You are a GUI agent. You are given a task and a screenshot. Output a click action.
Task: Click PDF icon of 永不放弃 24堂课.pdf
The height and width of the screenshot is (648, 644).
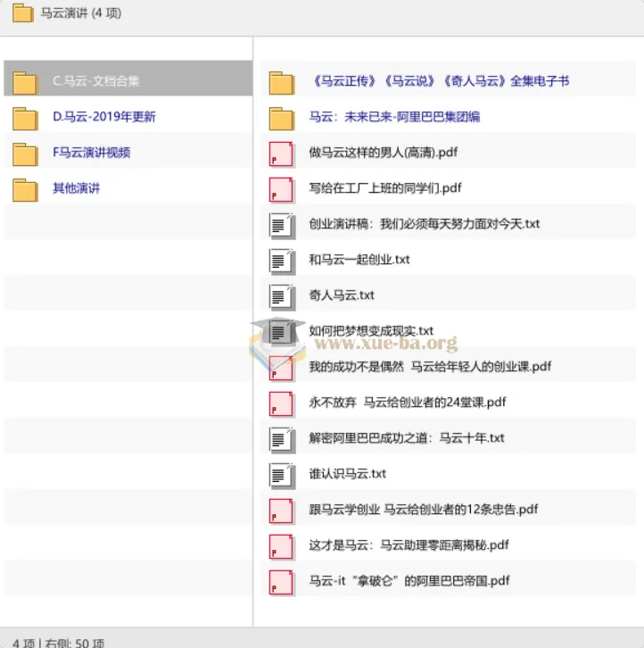click(x=281, y=404)
